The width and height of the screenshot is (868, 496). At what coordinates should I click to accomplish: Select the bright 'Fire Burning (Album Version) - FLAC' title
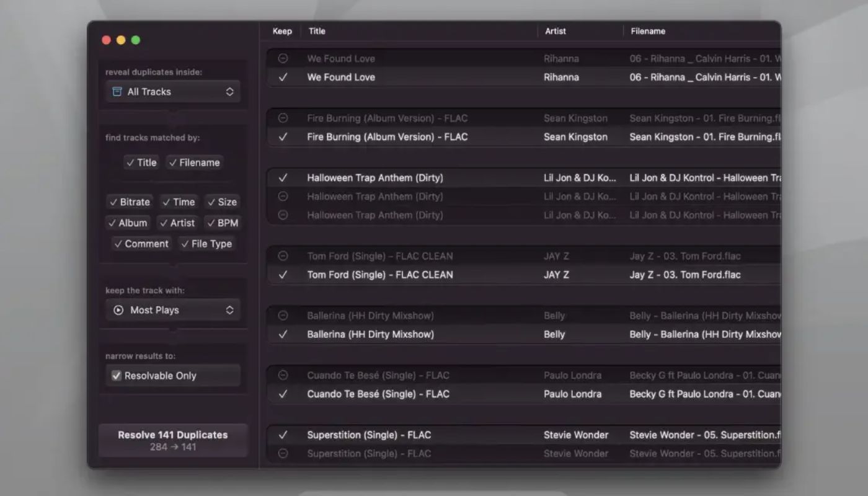[x=387, y=137]
